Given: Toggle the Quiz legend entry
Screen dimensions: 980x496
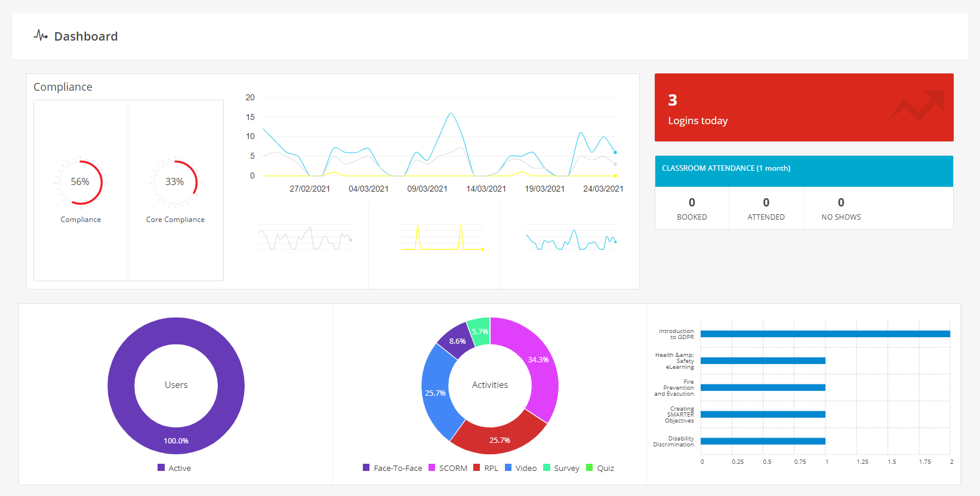Looking at the screenshot, I should click(600, 468).
